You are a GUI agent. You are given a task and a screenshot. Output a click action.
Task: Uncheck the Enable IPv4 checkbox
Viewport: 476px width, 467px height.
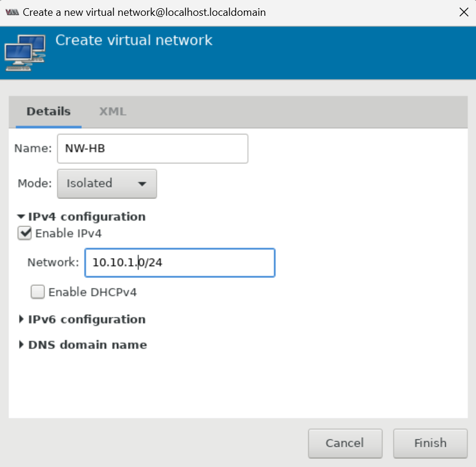[x=25, y=233]
